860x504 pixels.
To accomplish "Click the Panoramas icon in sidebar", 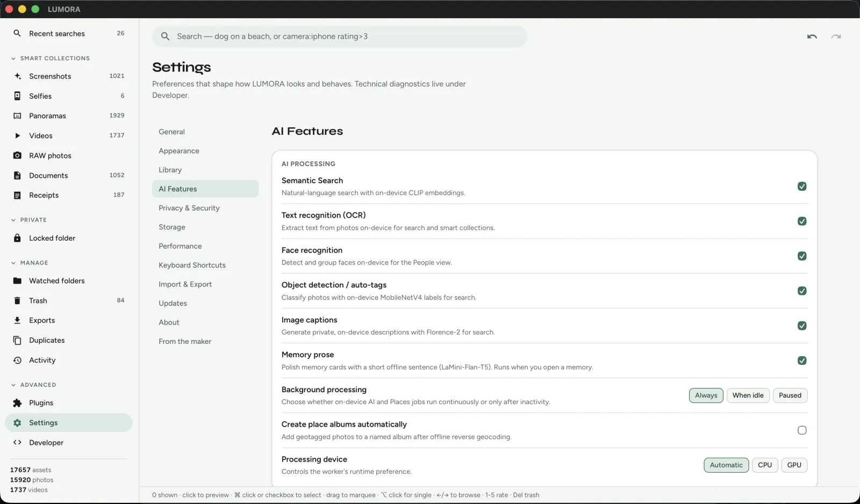I will pos(17,116).
